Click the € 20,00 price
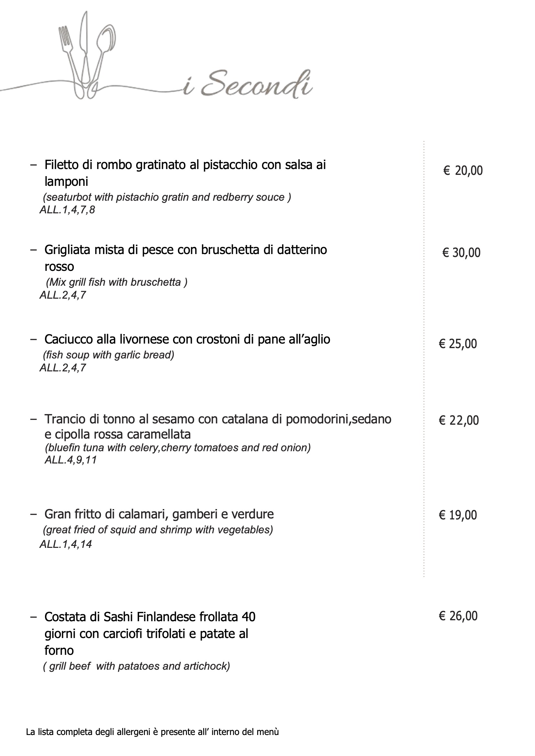Image resolution: width=535 pixels, height=756 pixels. (x=463, y=171)
